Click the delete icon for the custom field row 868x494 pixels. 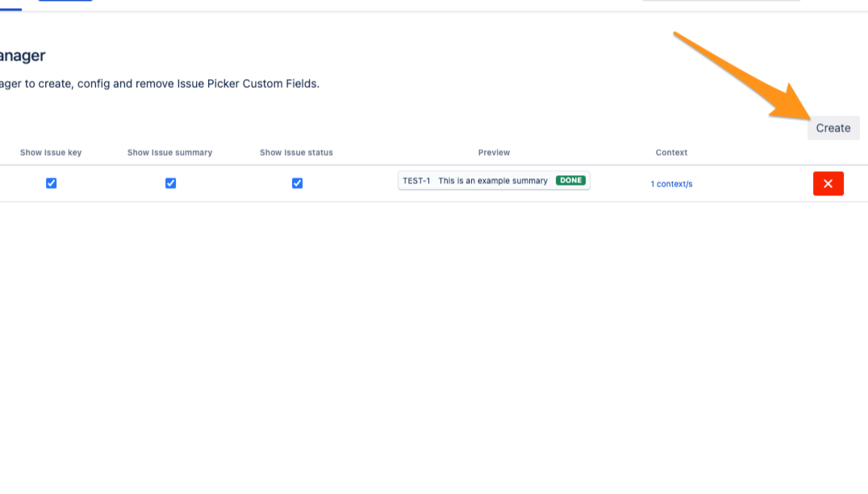828,183
